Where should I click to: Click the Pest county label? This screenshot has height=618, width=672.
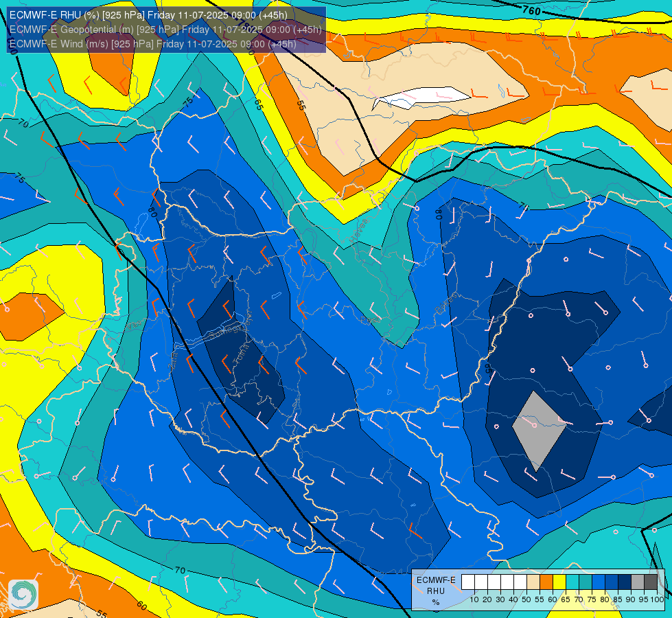(371, 320)
